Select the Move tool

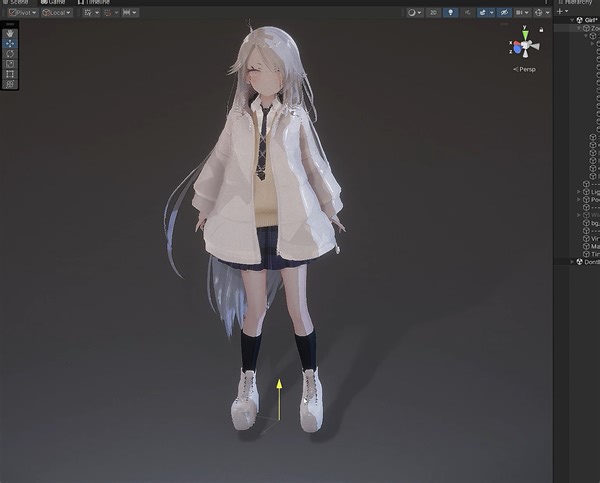(10, 44)
